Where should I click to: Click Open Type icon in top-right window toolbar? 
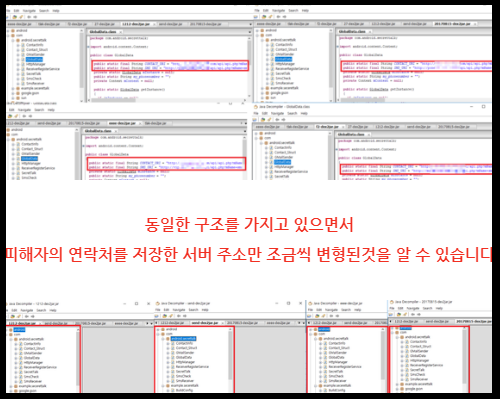tap(264, 17)
